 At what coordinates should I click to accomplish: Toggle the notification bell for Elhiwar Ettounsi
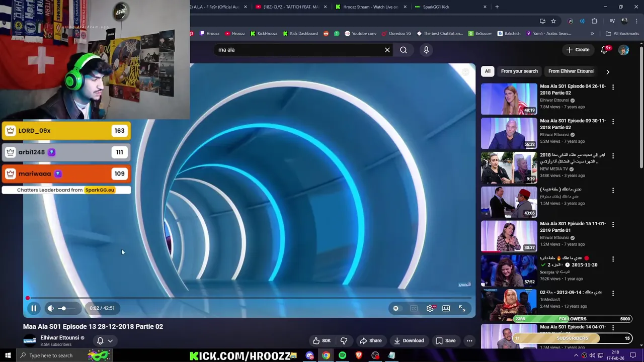[100, 340]
